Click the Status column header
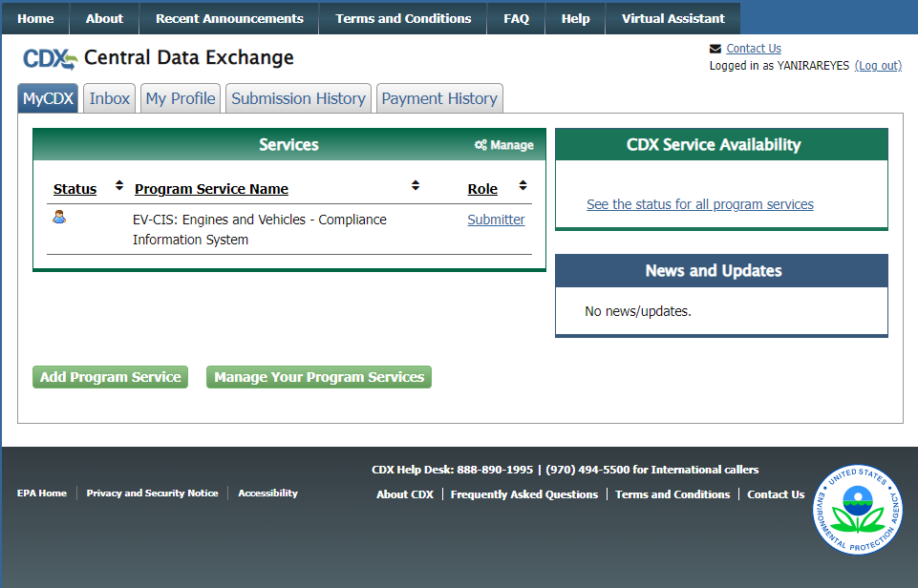Image resolution: width=918 pixels, height=588 pixels. [75, 189]
